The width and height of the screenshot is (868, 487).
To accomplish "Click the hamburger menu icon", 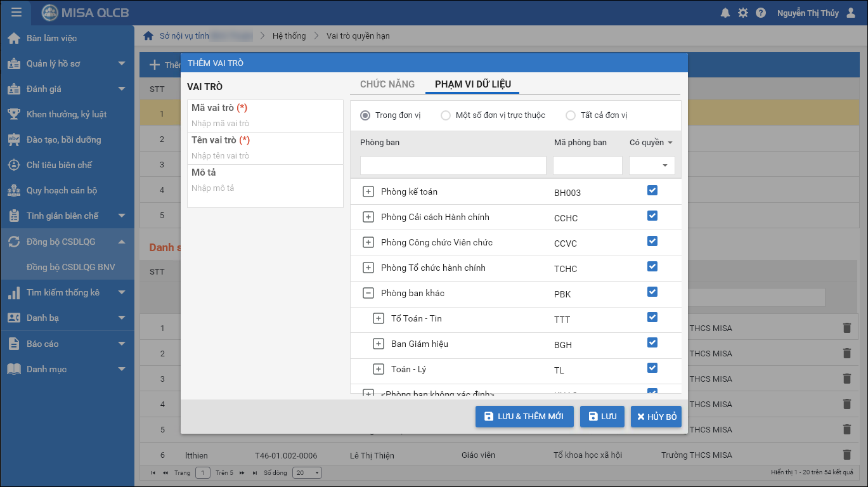I will tap(16, 13).
